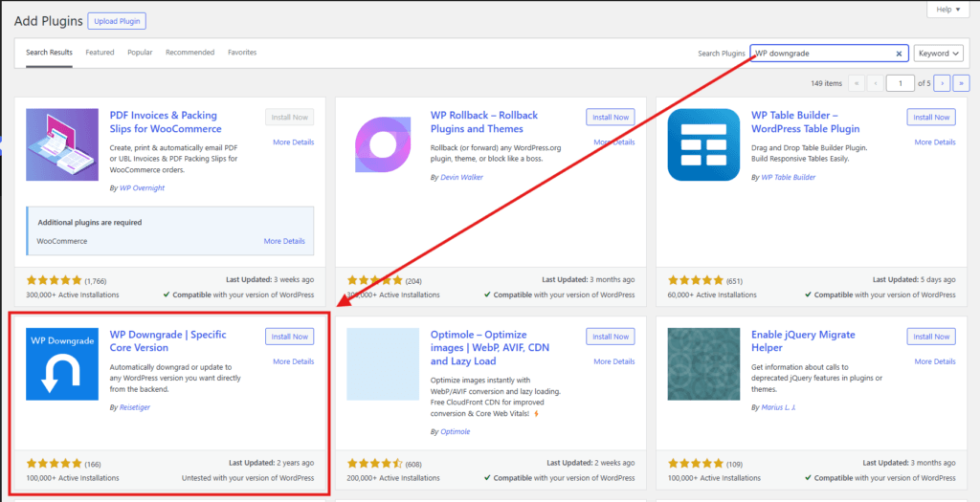Open More Details for WP Downgrade
Screen dimensions: 980x502
pyautogui.click(x=294, y=361)
